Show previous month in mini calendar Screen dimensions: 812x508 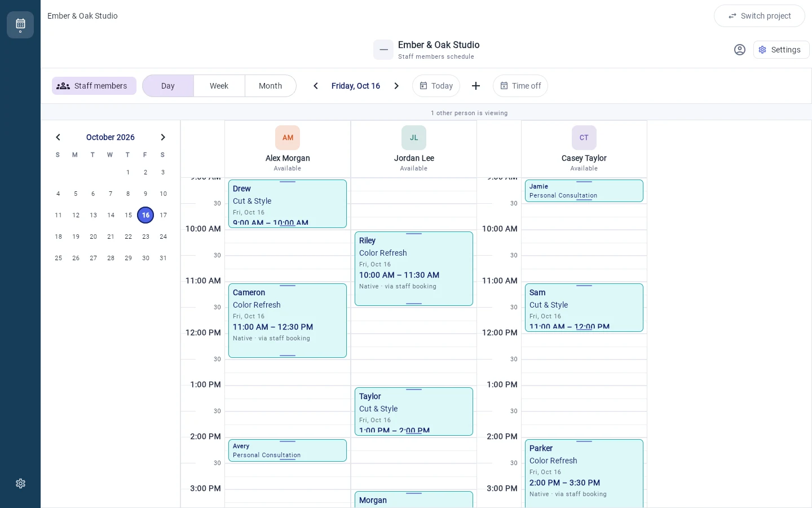[x=58, y=137]
